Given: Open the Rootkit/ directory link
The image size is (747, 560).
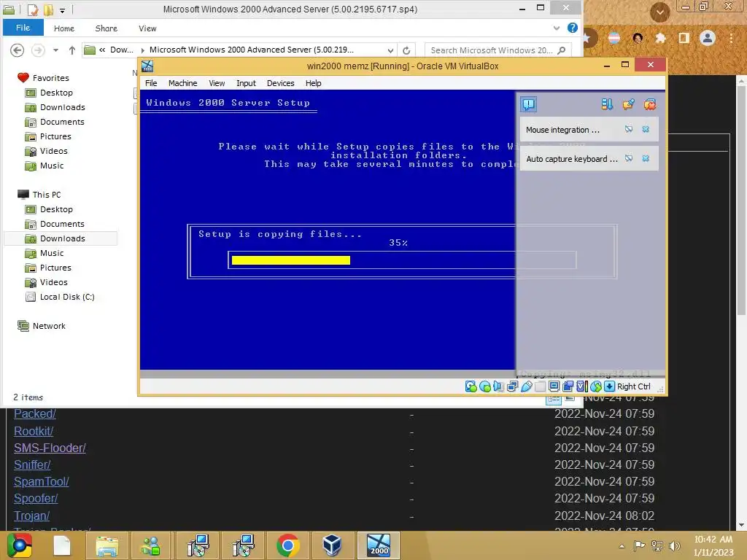Looking at the screenshot, I should coord(34,431).
